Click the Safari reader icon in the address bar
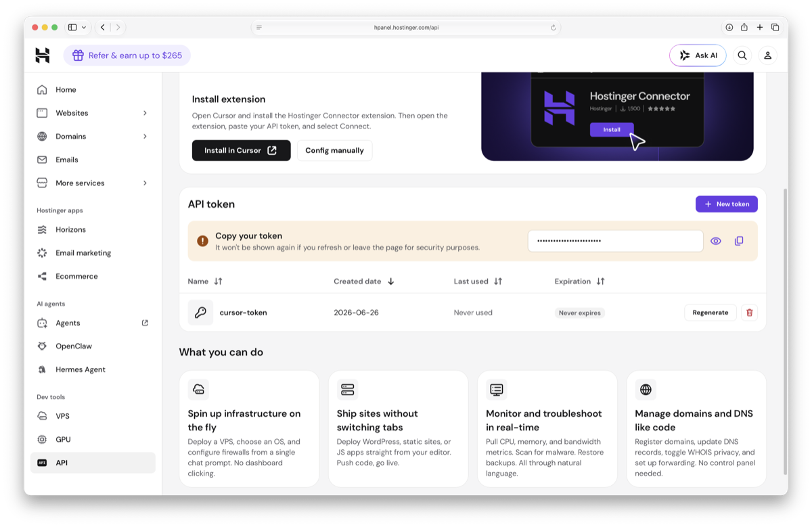This screenshot has height=527, width=812. [259, 28]
